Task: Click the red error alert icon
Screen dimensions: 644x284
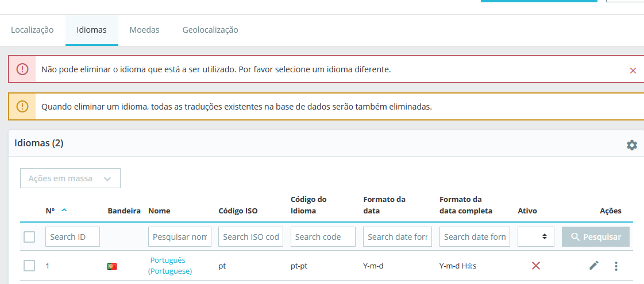Action: (22, 69)
